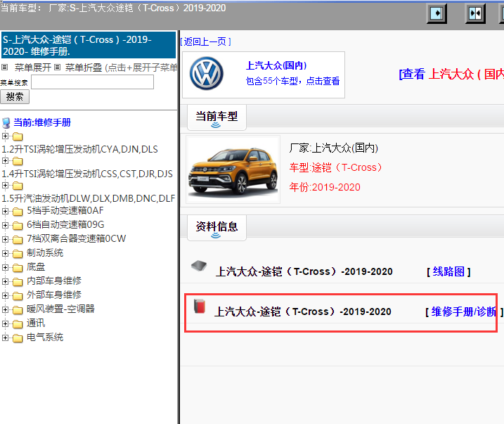
Task: Click the orange T-Cross car thumbnail
Action: click(233, 169)
